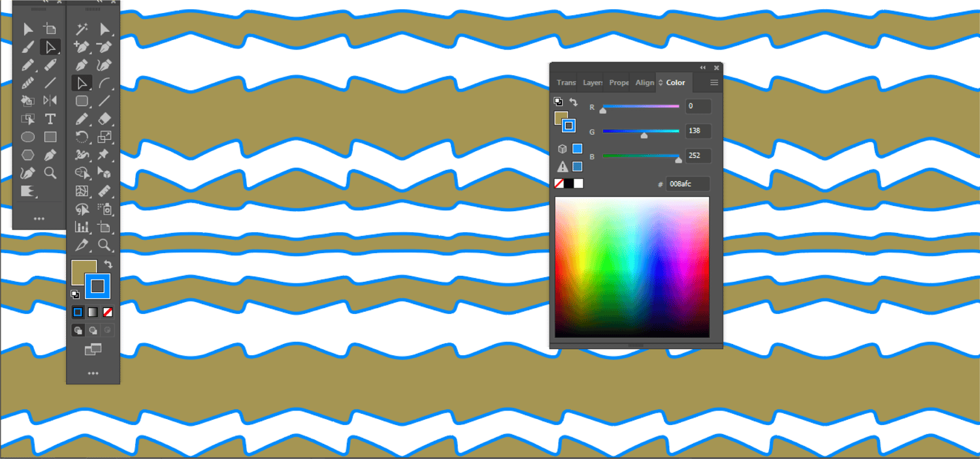Adjust the R color slider
This screenshot has height=459, width=980.
[641, 106]
